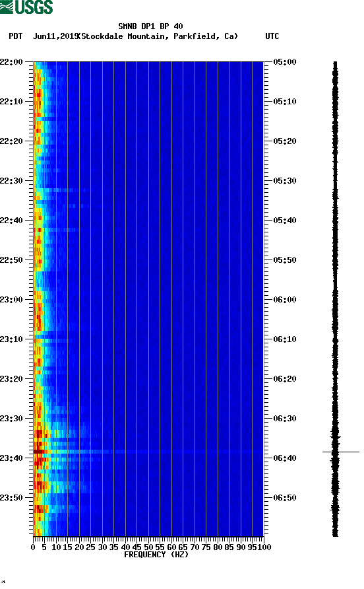The image size is (364, 589).
Task: Click the 30 Hz frequency axis label
Action: tap(102, 547)
